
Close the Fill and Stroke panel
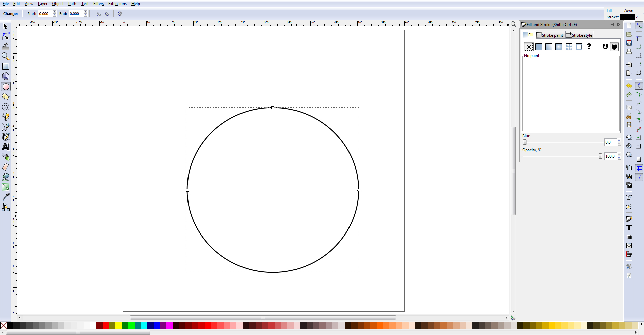(x=619, y=25)
